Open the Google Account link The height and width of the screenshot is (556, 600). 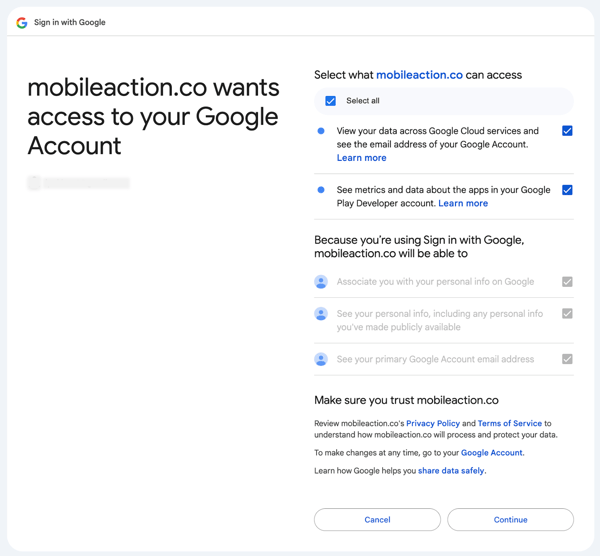tap(492, 453)
